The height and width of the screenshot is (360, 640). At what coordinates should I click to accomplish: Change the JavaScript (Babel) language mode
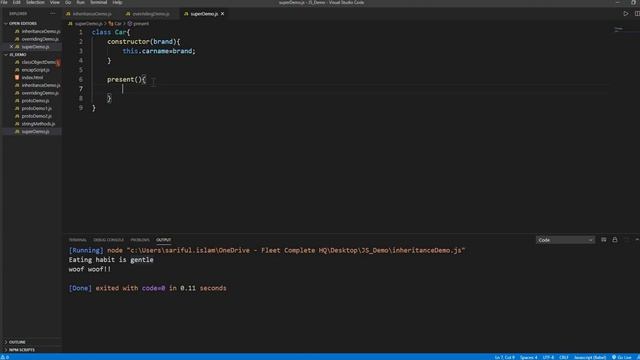(590, 357)
